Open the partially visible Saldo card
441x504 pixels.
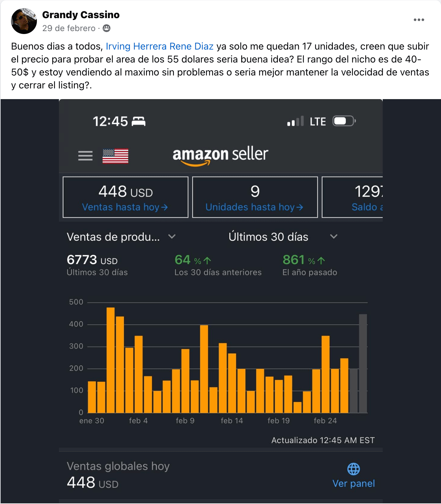352,197
